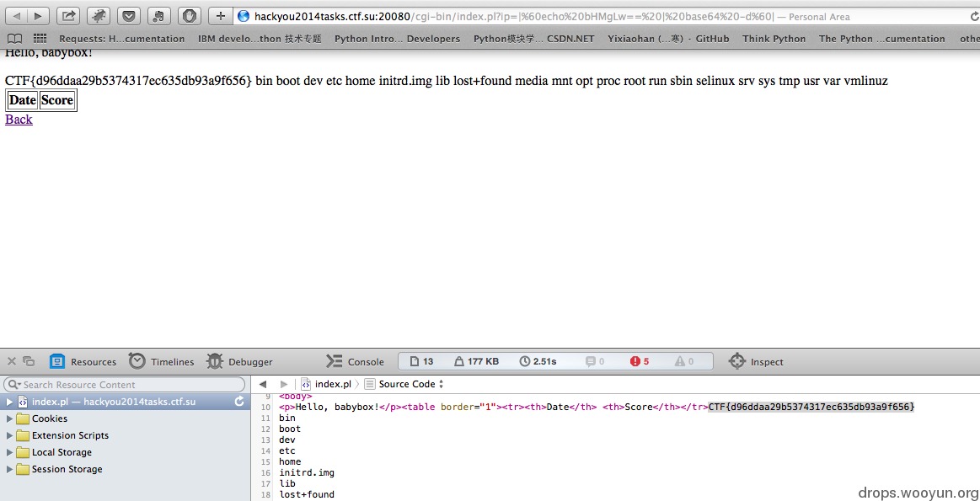Open The Python documentation bookmark

tap(882, 39)
